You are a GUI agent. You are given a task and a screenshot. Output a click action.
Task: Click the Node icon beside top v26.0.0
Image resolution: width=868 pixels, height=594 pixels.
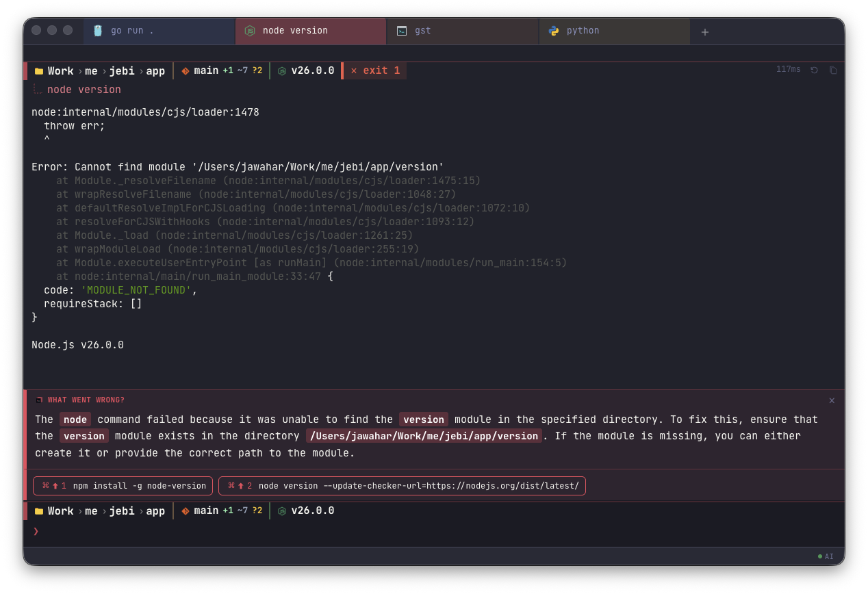tap(282, 71)
